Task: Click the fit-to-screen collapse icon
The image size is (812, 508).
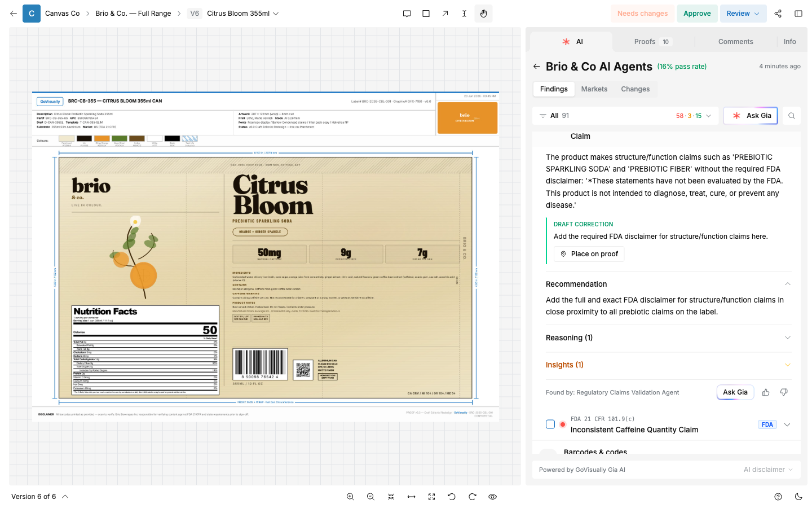Action: click(x=391, y=497)
